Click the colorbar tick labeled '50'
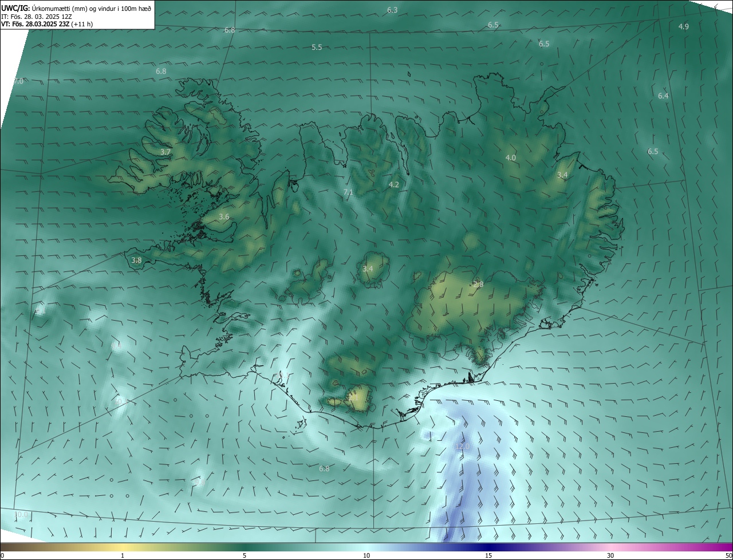Screen dimensions: 733x560 pos(728,555)
